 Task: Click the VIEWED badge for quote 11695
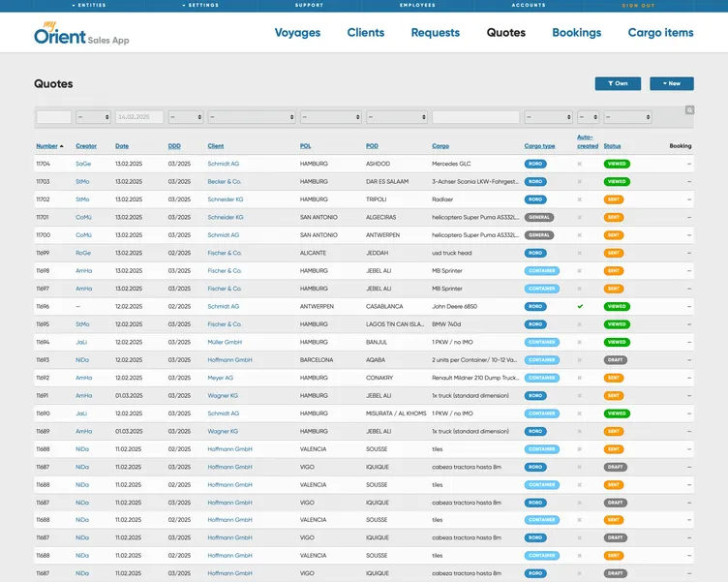pyautogui.click(x=617, y=324)
